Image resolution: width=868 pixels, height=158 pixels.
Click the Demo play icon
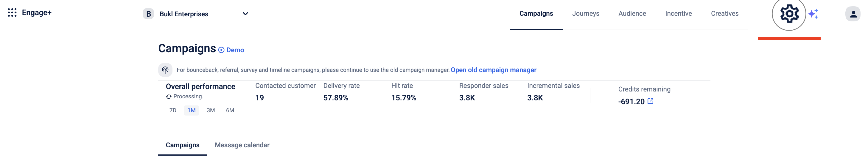(x=221, y=50)
